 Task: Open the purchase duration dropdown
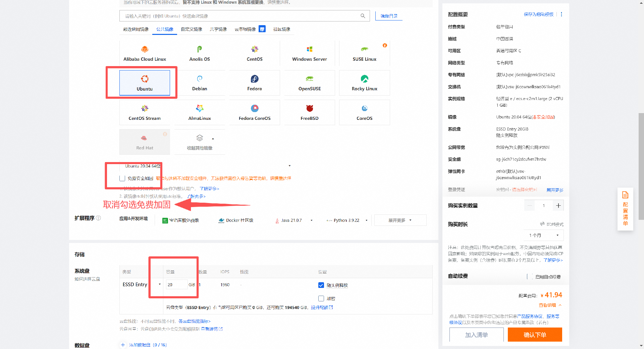click(x=544, y=235)
